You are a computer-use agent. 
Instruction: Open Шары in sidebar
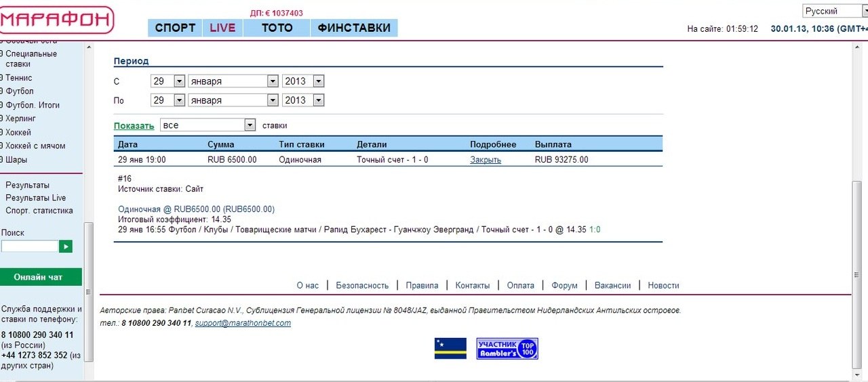click(x=16, y=160)
